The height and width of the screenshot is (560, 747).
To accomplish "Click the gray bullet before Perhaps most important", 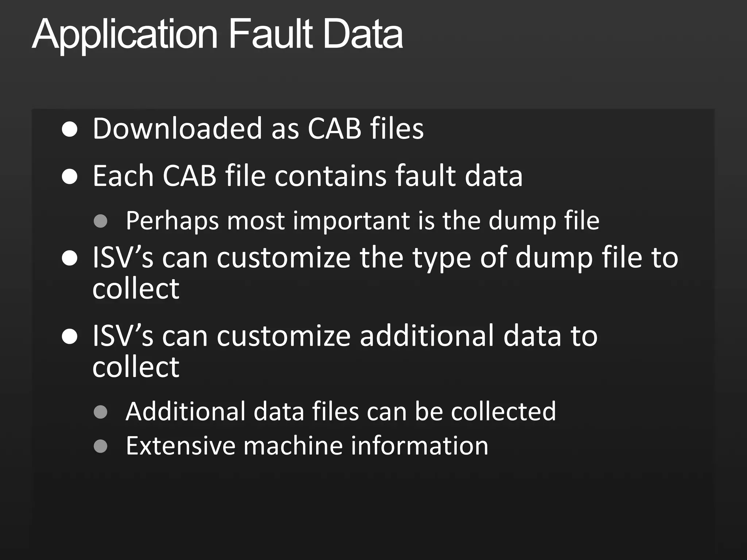I will pyautogui.click(x=100, y=221).
